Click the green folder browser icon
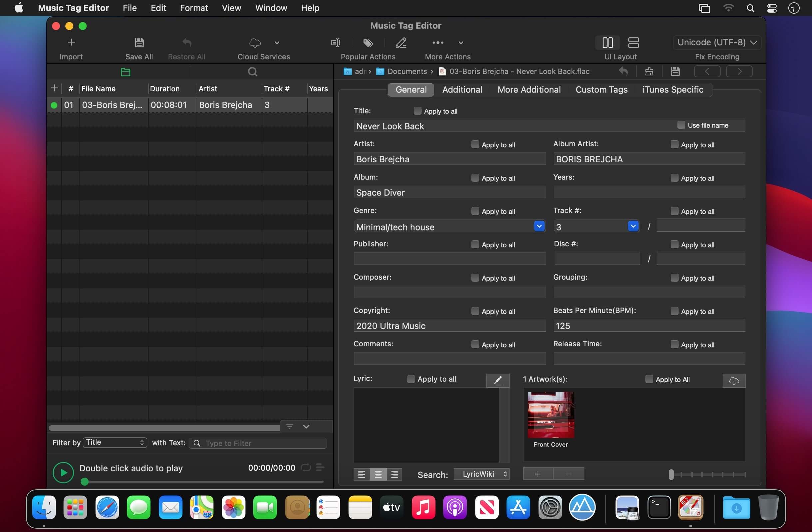 pyautogui.click(x=126, y=72)
